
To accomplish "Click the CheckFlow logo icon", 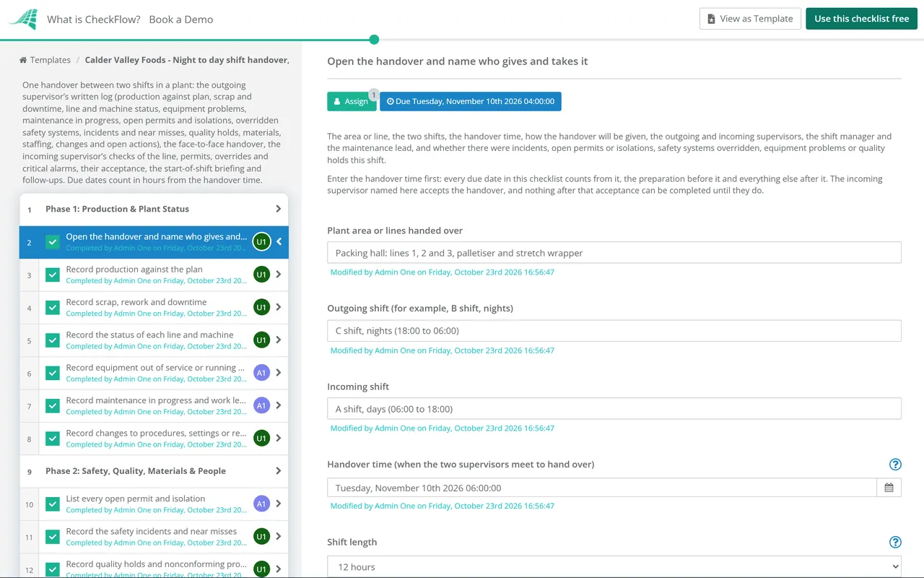I will 23,20.
